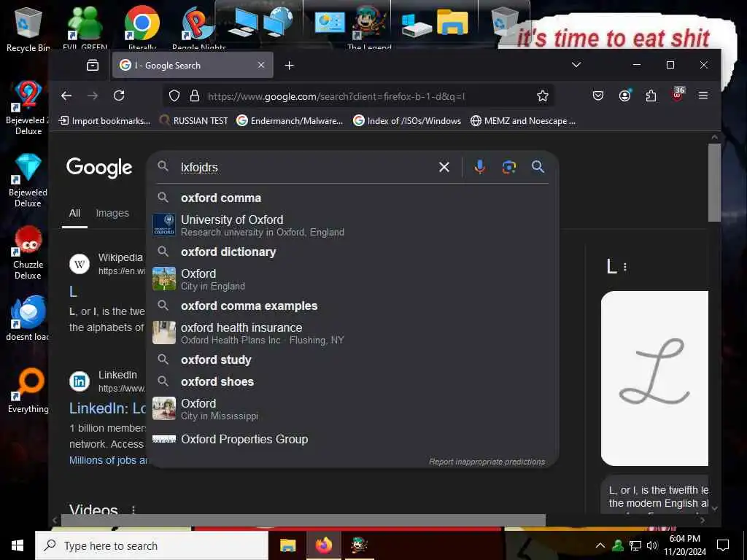Open the Pocket save icon

[x=598, y=96]
